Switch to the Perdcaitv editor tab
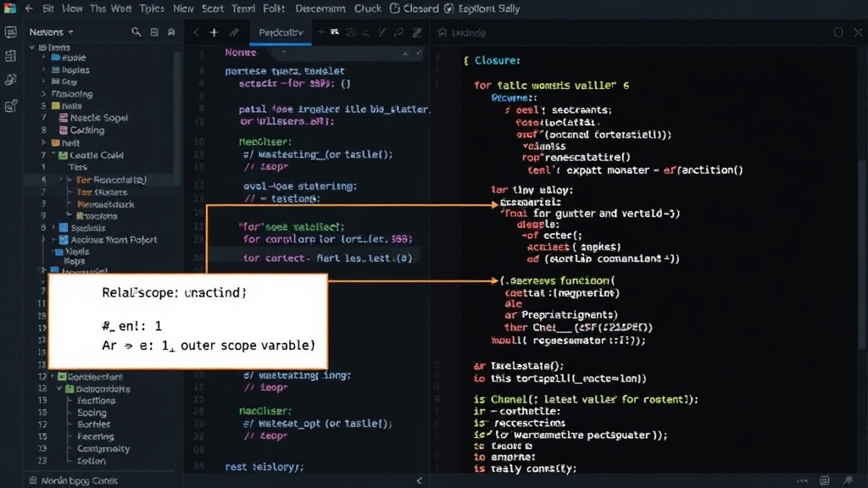Viewport: 868px width, 488px height. point(281,33)
